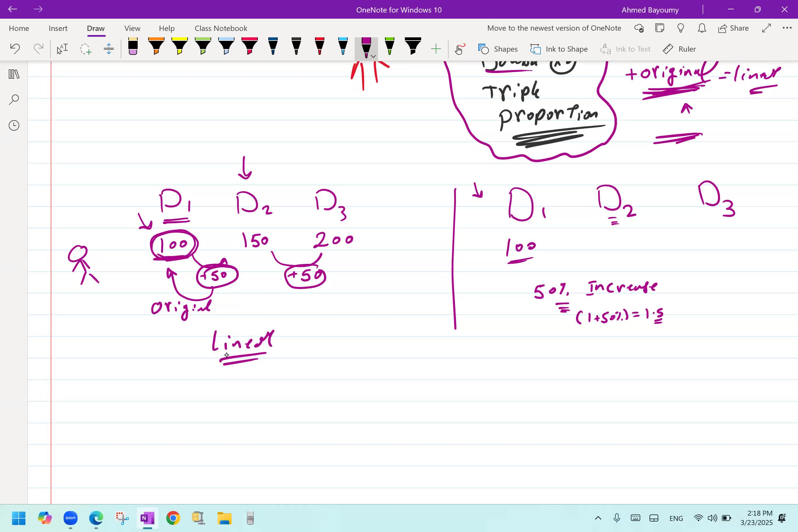Toggle Text selection object mode

pos(62,49)
